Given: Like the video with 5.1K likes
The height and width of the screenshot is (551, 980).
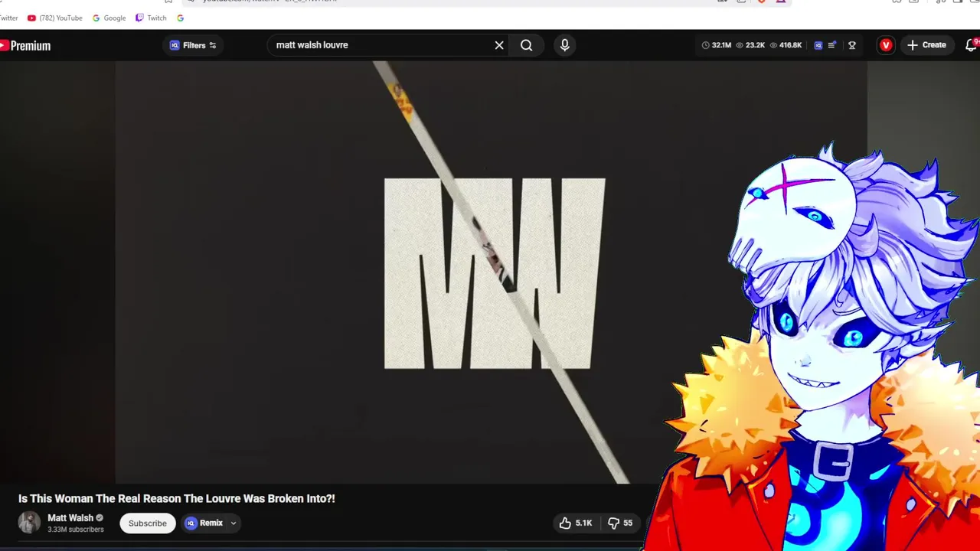Looking at the screenshot, I should click(576, 523).
